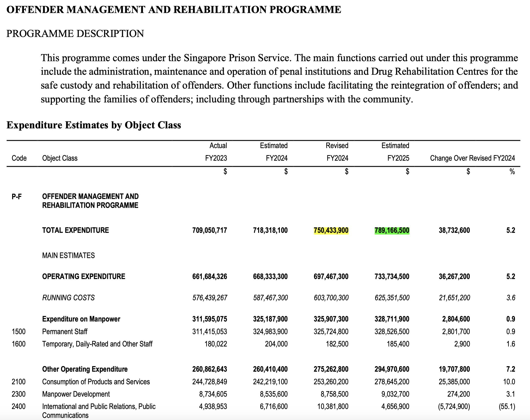The image size is (530, 420).
Task: Click the International and Public Relations label
Action: click(99, 406)
